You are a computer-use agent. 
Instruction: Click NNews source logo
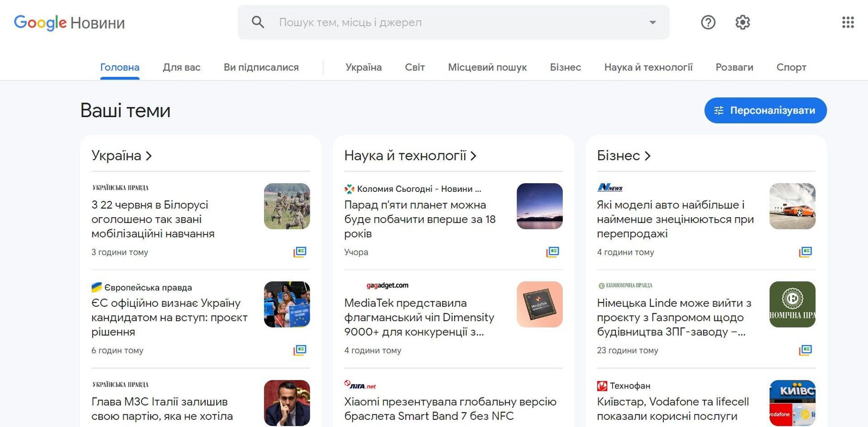[x=610, y=187]
